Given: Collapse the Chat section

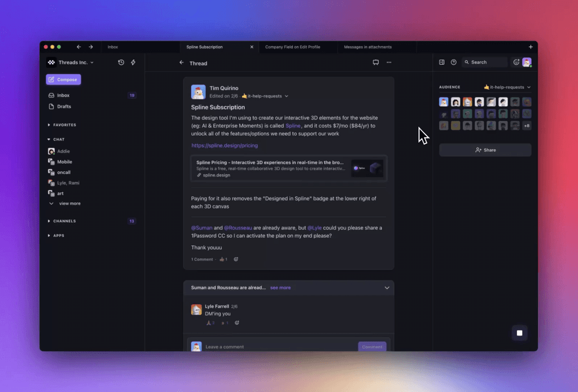Looking at the screenshot, I should pos(56,139).
